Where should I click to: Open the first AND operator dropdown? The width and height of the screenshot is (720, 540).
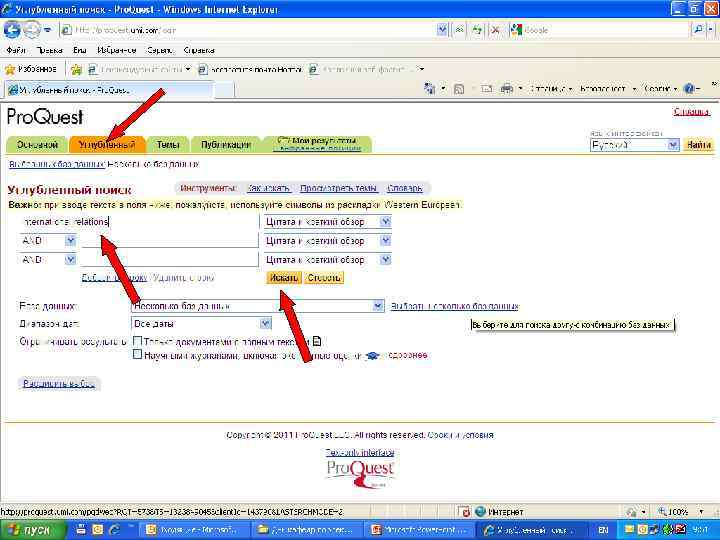point(70,241)
